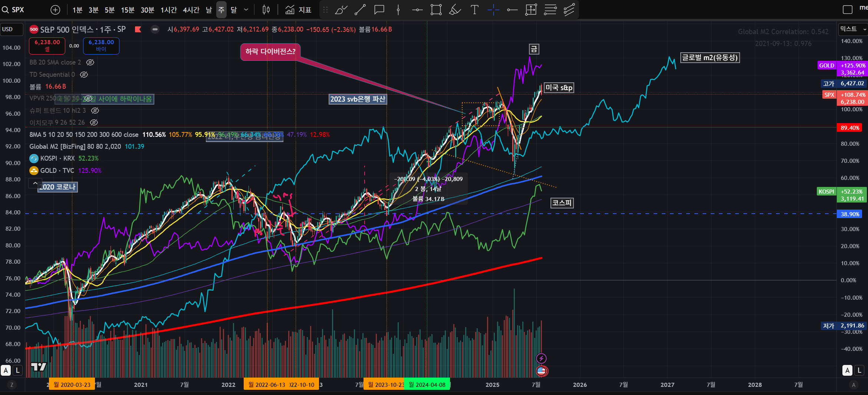Switch to the 달 monthly timeframe
Image resolution: width=868 pixels, height=395 pixels.
pos(234,10)
